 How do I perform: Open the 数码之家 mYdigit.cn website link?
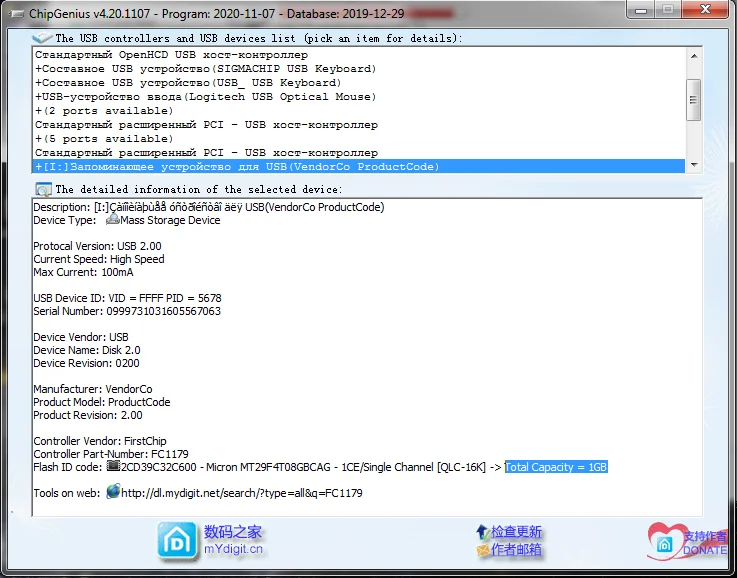[233, 540]
